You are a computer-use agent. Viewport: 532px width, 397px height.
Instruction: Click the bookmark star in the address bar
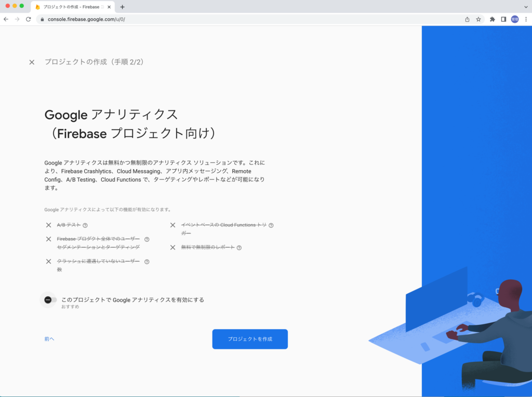(x=478, y=19)
